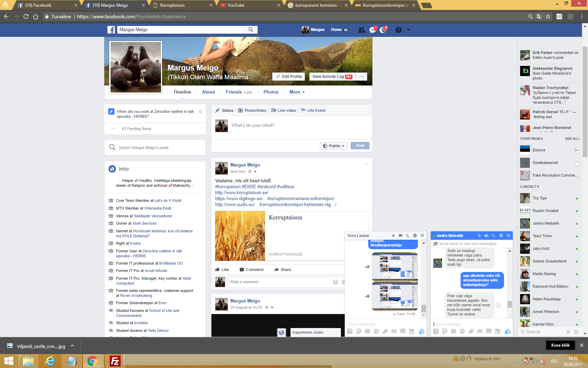Open Internet Explorer from the taskbar

pyautogui.click(x=50, y=361)
